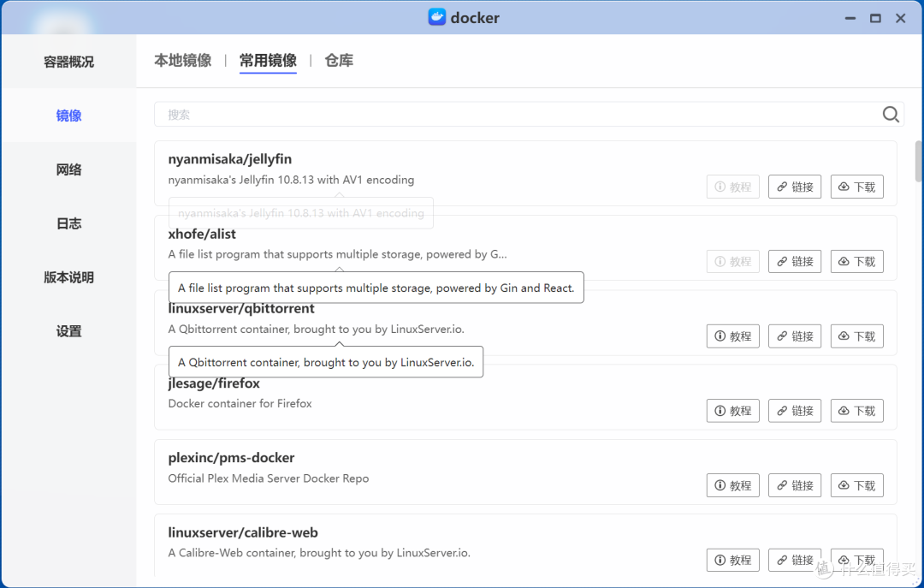924x588 pixels.
Task: Open the link for nyanmisaka/jellyfin
Action: (794, 187)
